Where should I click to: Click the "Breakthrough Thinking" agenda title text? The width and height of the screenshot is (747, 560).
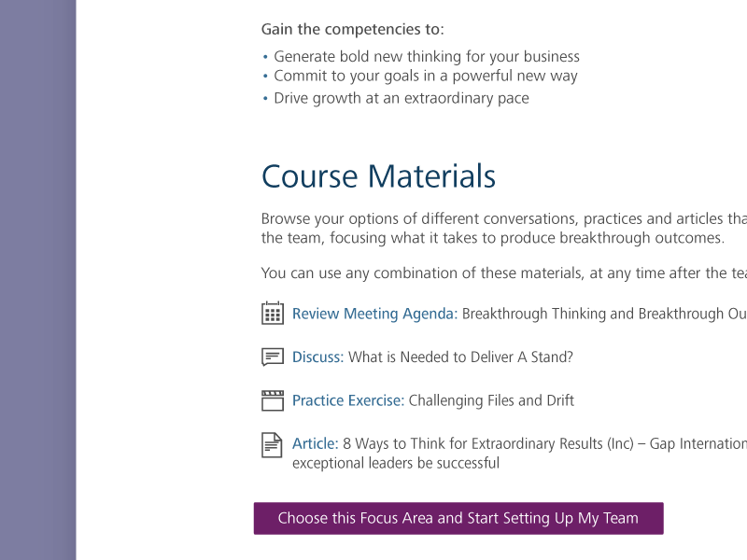click(602, 314)
